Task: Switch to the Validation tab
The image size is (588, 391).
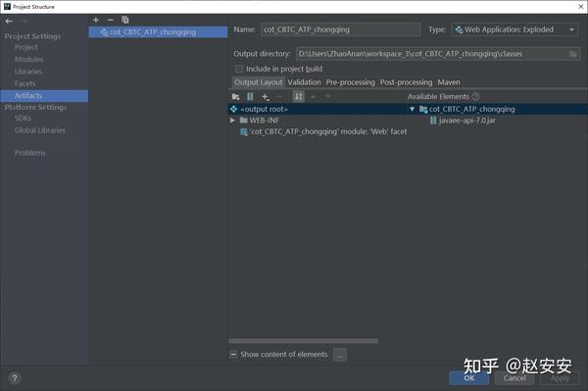Action: click(304, 82)
